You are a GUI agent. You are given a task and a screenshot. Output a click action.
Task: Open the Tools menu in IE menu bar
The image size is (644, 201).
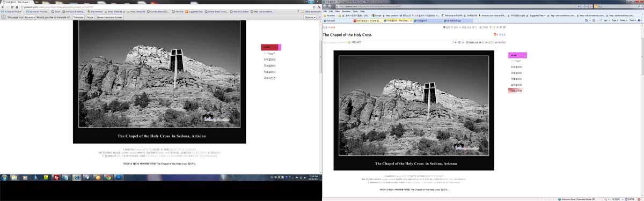[x=355, y=11]
